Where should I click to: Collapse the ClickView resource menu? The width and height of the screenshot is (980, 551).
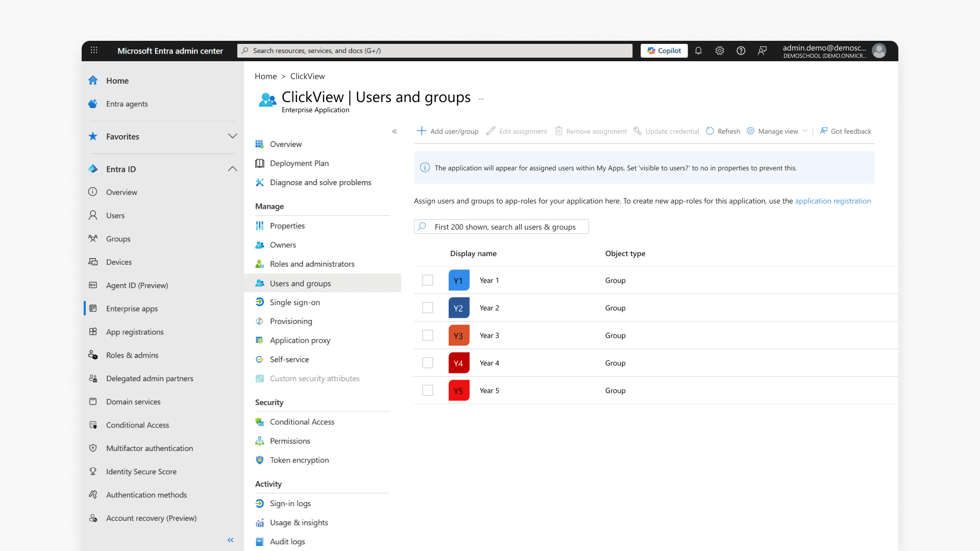395,131
